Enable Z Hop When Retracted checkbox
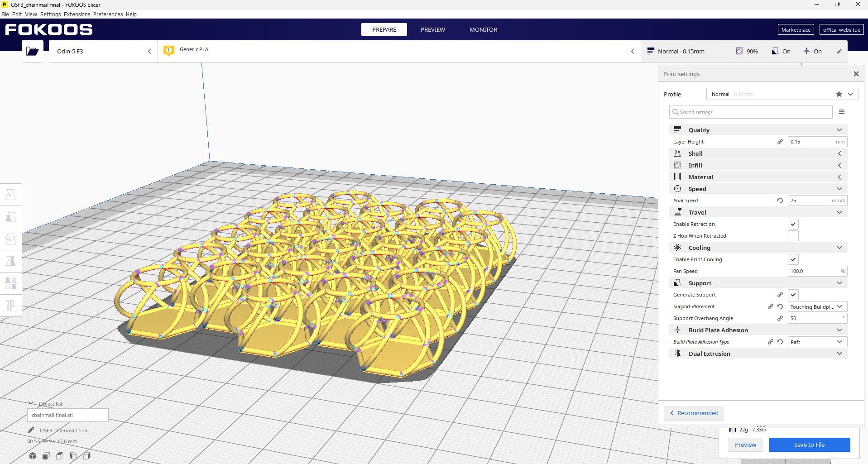This screenshot has width=868, height=464. click(x=793, y=236)
